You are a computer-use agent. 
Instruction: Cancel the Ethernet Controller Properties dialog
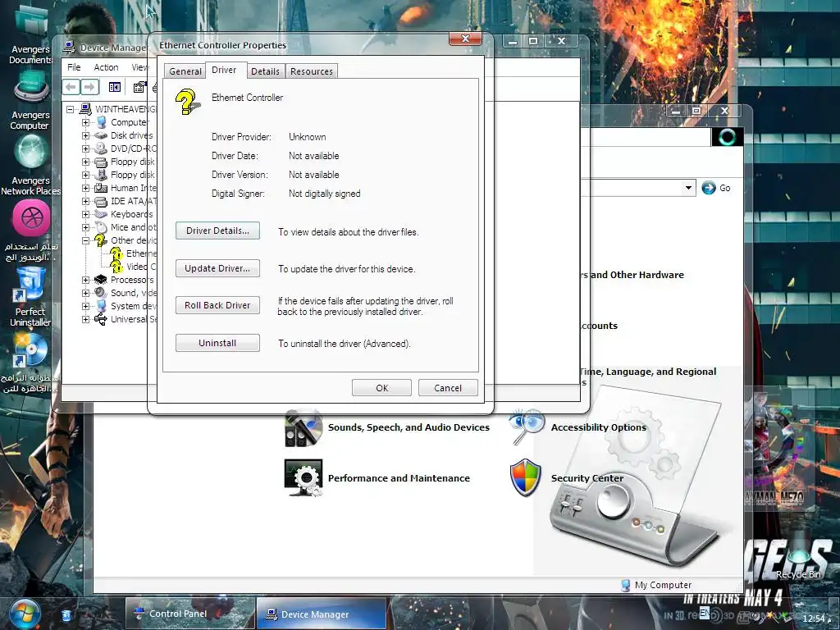point(448,388)
